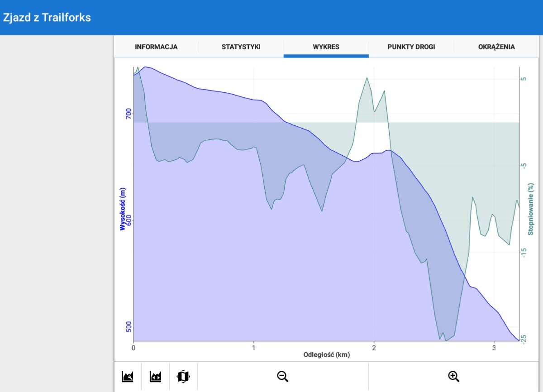Click the Stopniowanie (%) axis label
Screen dimensions: 543x392
coord(531,209)
